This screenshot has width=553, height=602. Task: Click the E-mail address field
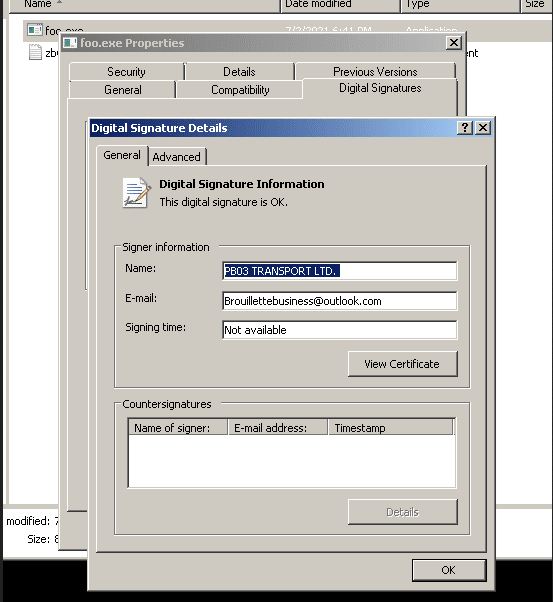[339, 301]
